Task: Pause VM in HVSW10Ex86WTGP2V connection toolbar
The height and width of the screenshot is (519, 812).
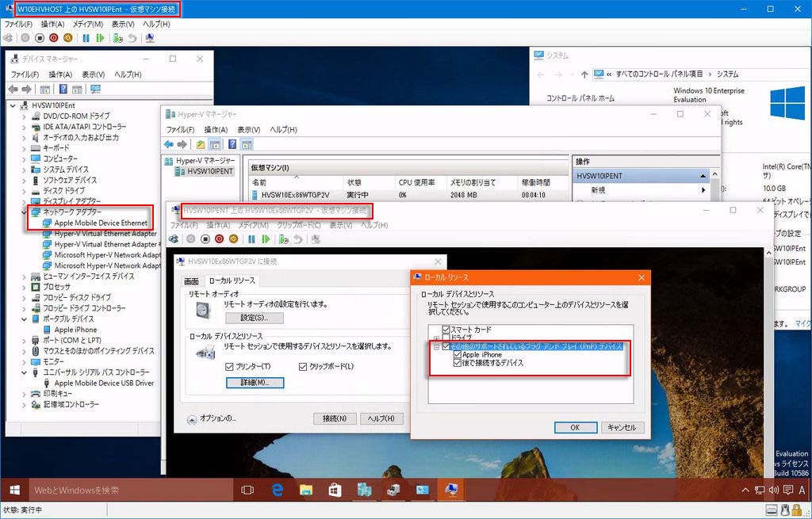Action: pyautogui.click(x=251, y=239)
